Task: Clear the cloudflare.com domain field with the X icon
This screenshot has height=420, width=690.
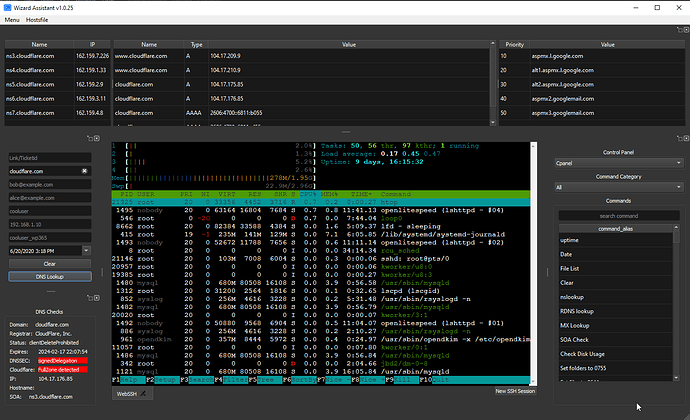Action: pyautogui.click(x=84, y=171)
